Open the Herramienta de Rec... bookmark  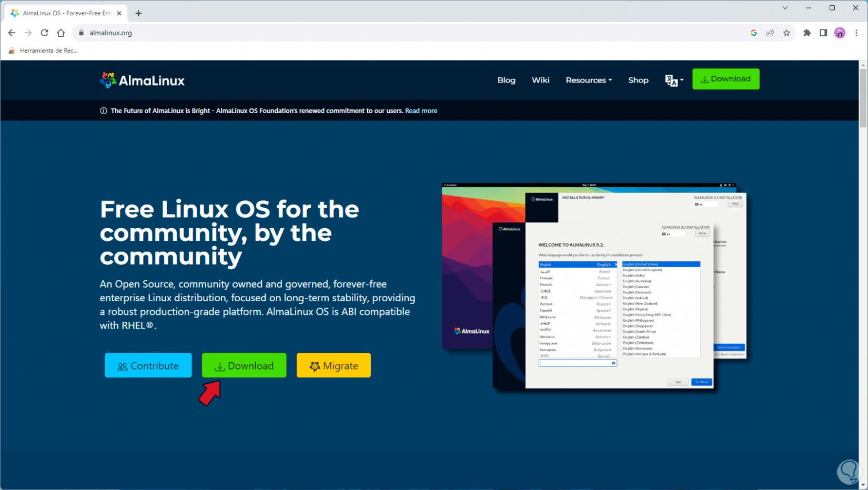point(43,50)
